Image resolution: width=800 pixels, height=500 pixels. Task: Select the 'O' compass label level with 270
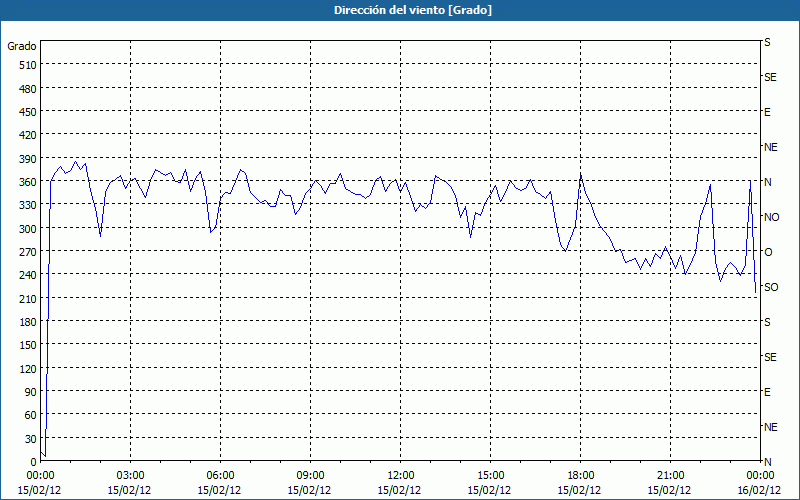pos(768,252)
